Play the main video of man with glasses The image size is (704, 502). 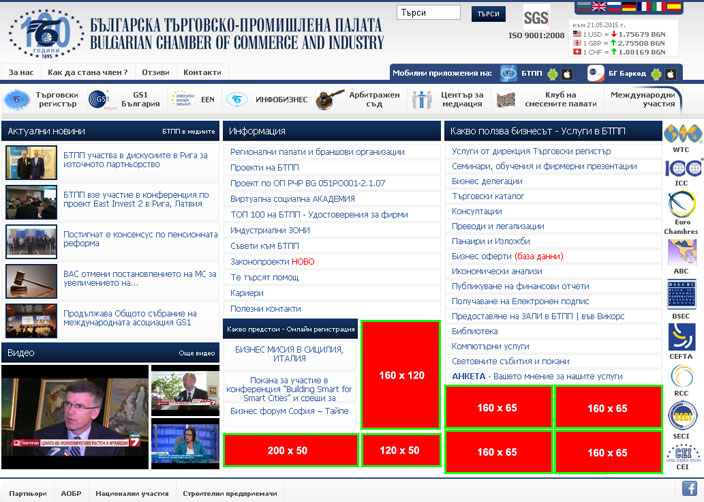[75, 417]
